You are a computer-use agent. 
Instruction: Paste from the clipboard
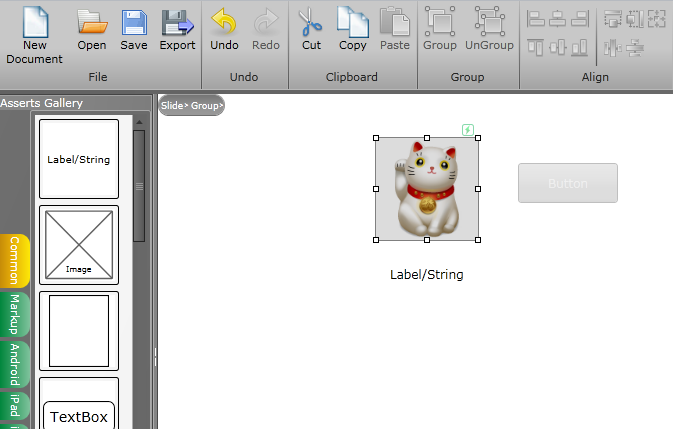pos(394,29)
